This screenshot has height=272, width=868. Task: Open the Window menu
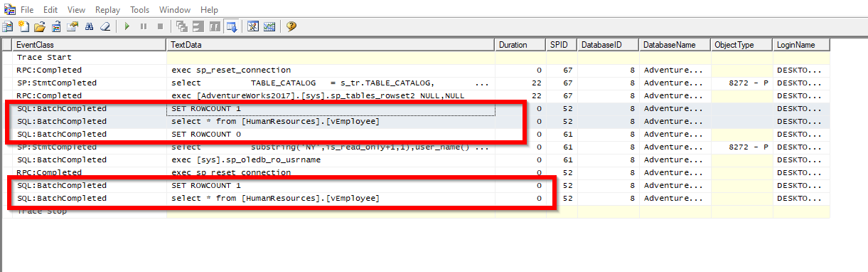[x=174, y=10]
